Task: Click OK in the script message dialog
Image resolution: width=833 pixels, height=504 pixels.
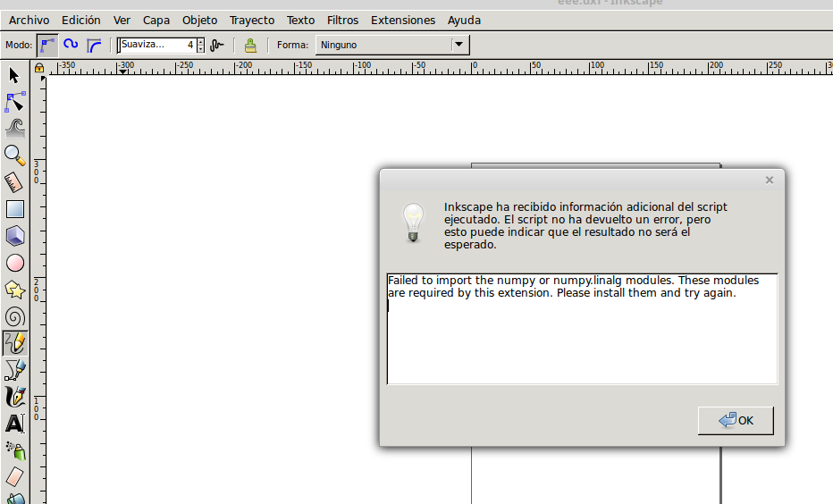Action: [x=736, y=421]
